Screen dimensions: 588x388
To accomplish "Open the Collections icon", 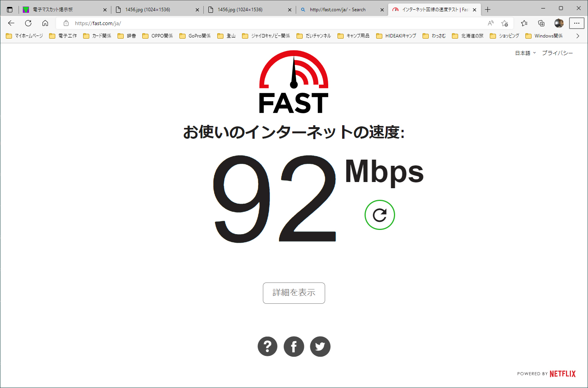I will pos(541,23).
